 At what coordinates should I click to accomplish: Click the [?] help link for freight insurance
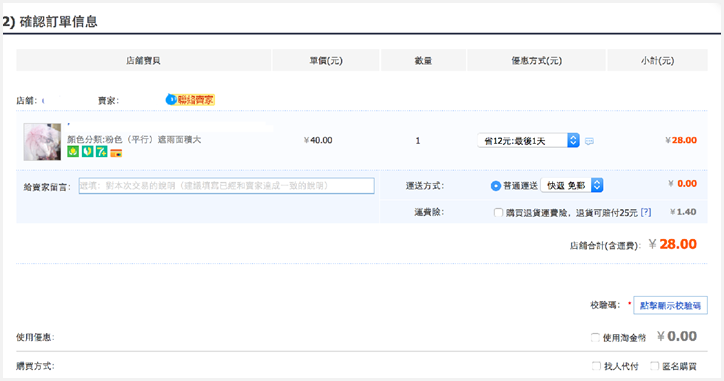click(646, 212)
